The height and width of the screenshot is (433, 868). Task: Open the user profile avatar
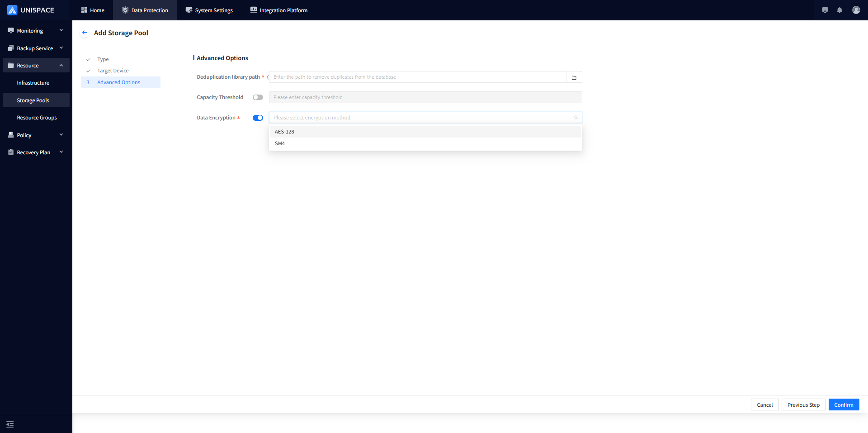pos(856,10)
